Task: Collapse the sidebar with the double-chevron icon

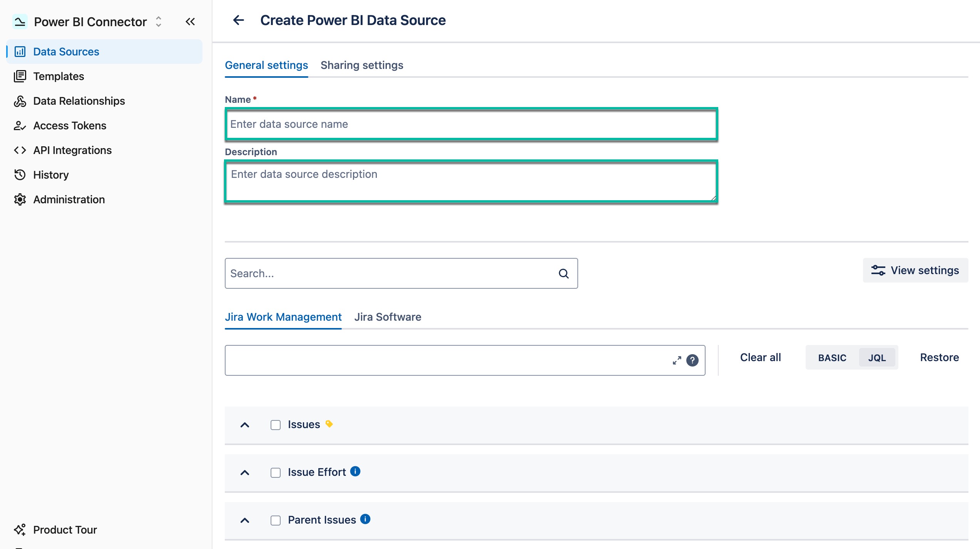Action: coord(190,22)
